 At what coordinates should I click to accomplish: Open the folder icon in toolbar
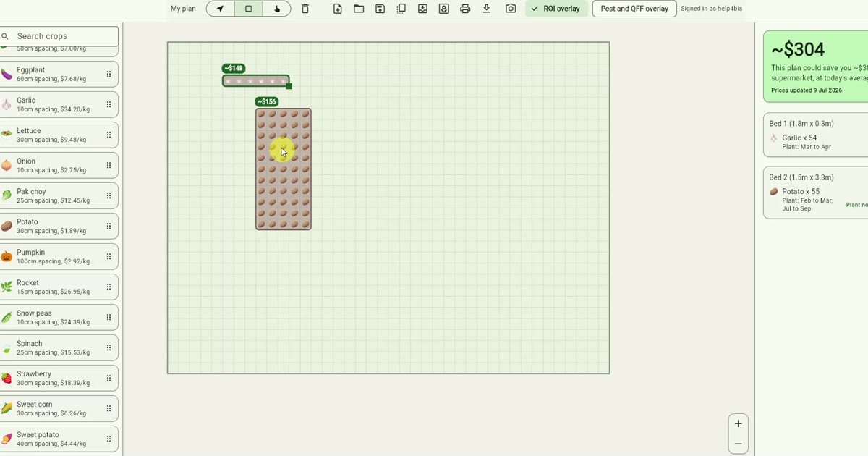coord(359,9)
